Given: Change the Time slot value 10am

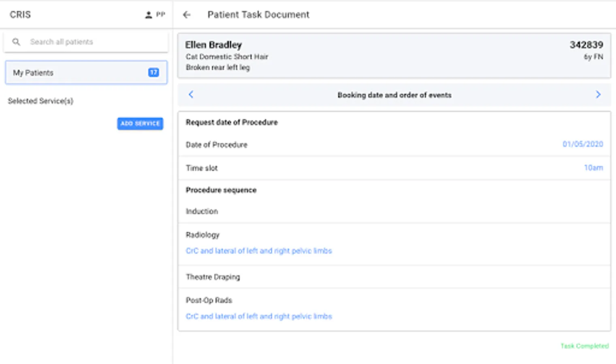Looking at the screenshot, I should 593,168.
